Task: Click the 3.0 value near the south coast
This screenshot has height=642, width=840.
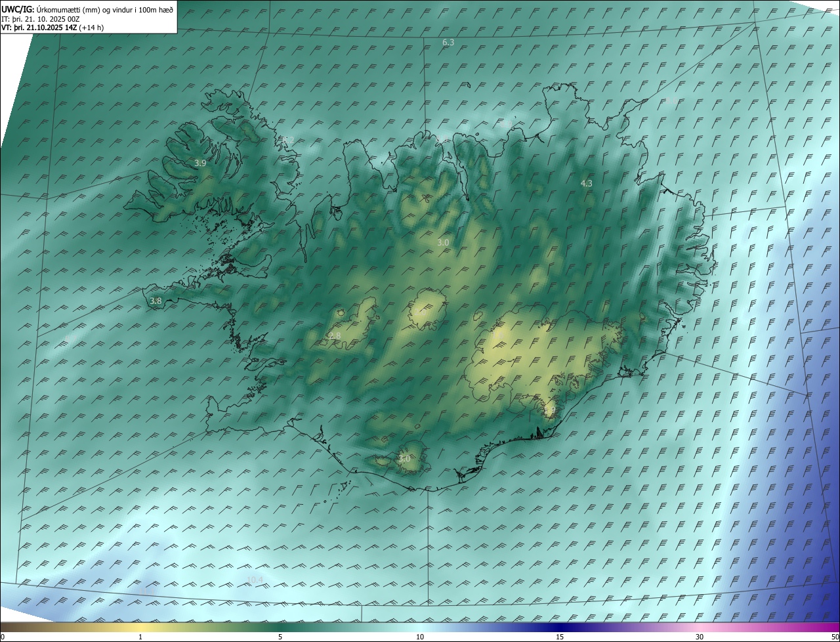Action: pos(404,459)
